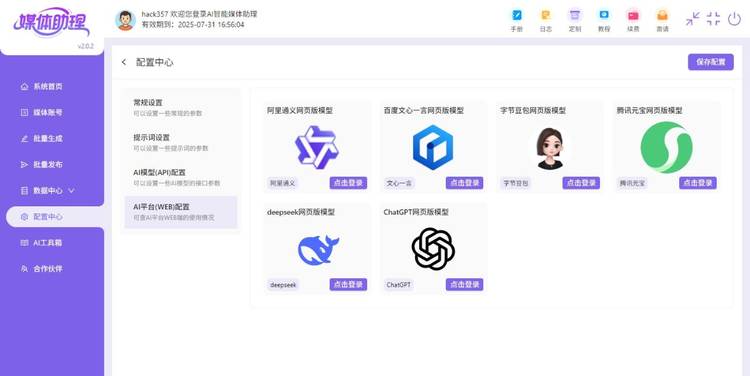Image resolution: width=750 pixels, height=376 pixels.
Task: Click 点击登录 for 字节豆包
Action: (581, 183)
